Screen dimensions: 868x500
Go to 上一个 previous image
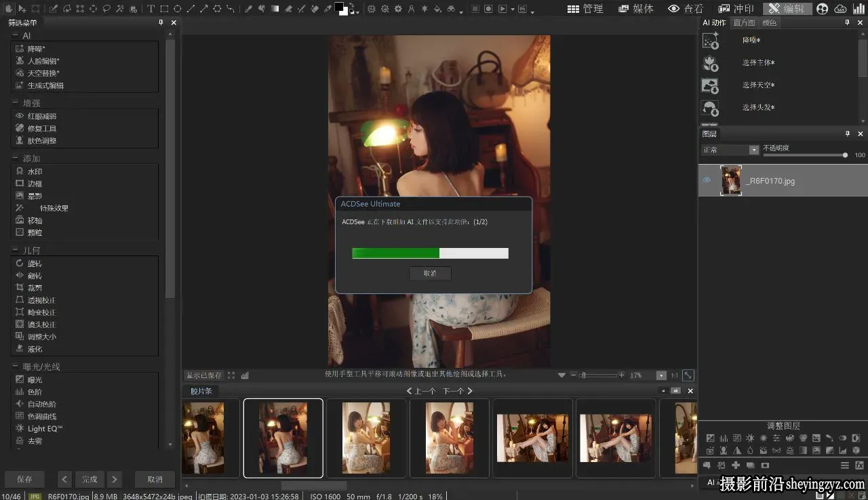click(420, 391)
